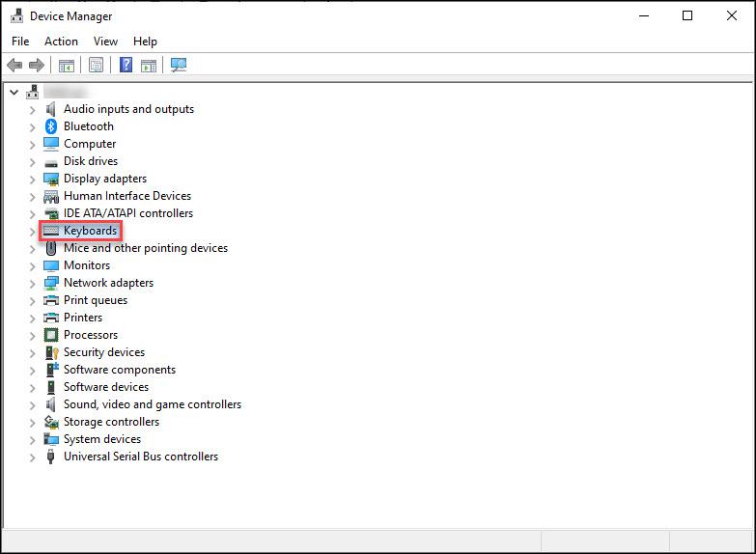Minimize the Device Manager window
The width and height of the screenshot is (756, 554).
coord(644,15)
